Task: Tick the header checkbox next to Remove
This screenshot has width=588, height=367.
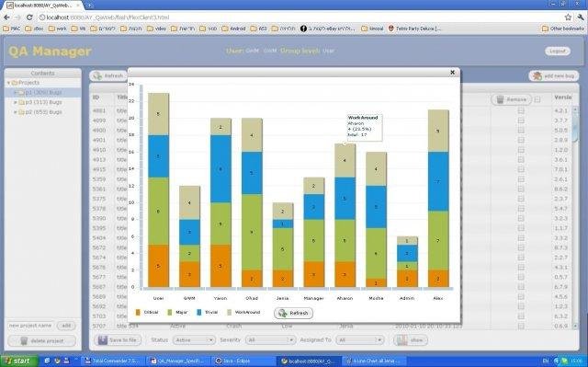Action: (537, 99)
